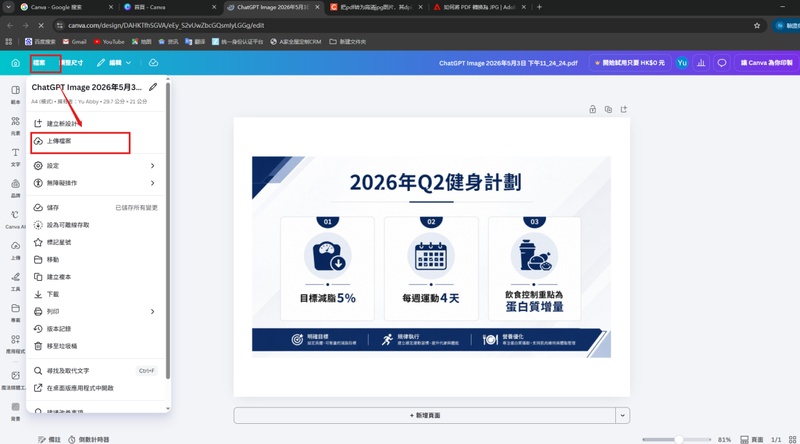
Task: Open a new browser tab
Action: coord(539,7)
